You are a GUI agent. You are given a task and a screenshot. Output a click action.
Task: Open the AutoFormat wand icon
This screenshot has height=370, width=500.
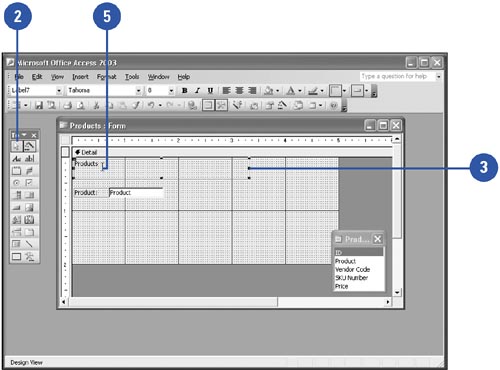237,106
